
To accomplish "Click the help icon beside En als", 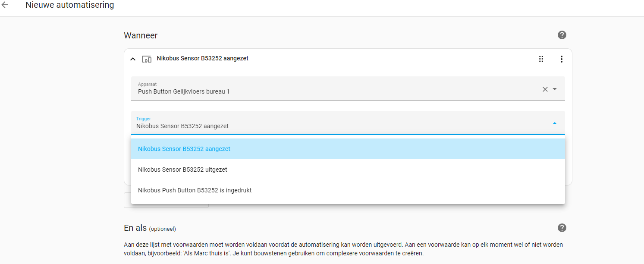I will point(562,228).
